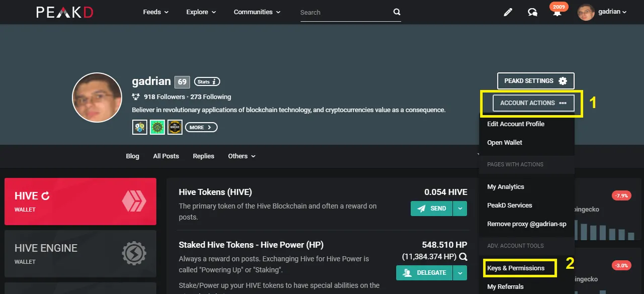Click the followers trophy icon
Image resolution: width=644 pixels, height=294 pixels.
point(136,96)
